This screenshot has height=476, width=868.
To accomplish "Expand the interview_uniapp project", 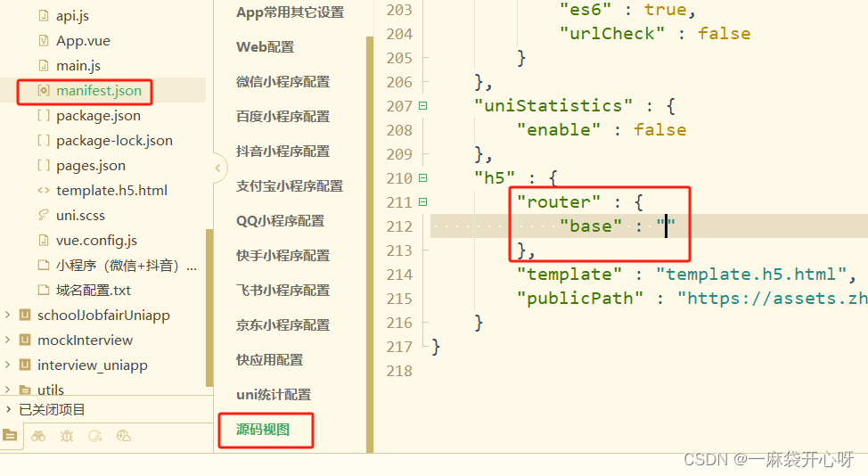I will (8, 365).
